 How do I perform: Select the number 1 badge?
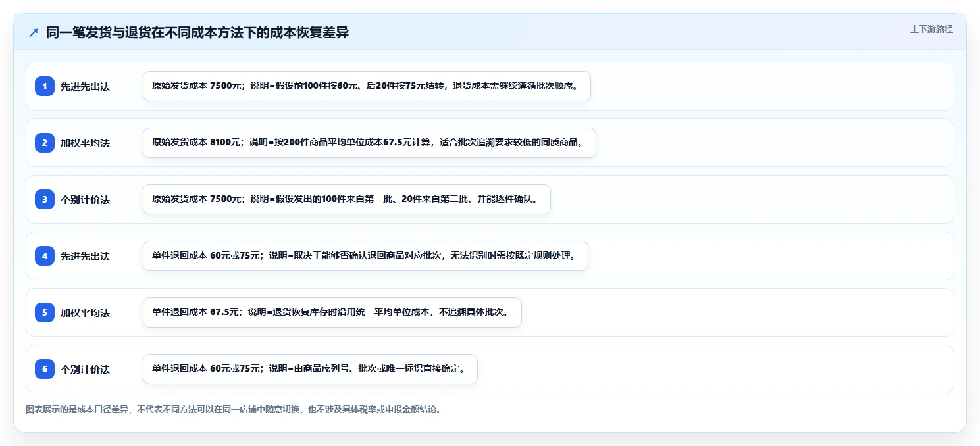(45, 86)
